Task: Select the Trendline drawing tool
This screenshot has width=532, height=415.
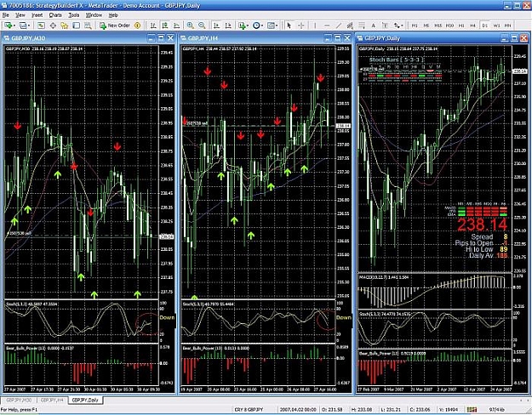Action: pyautogui.click(x=339, y=26)
